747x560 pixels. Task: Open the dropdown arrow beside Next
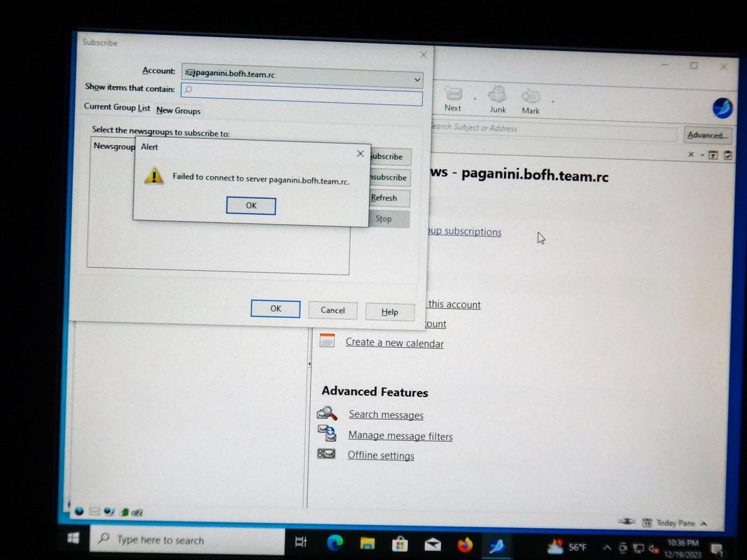click(x=475, y=99)
